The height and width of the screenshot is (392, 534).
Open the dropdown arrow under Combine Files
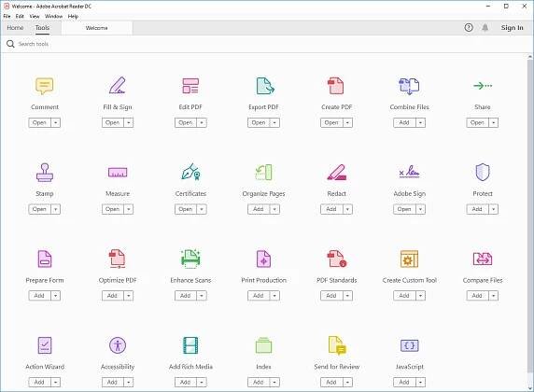[421, 122]
